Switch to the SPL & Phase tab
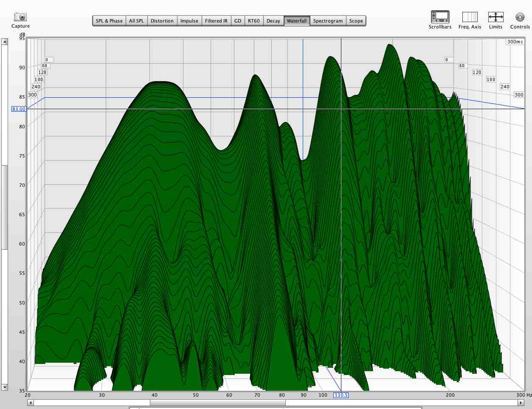The image size is (532, 409). point(109,21)
